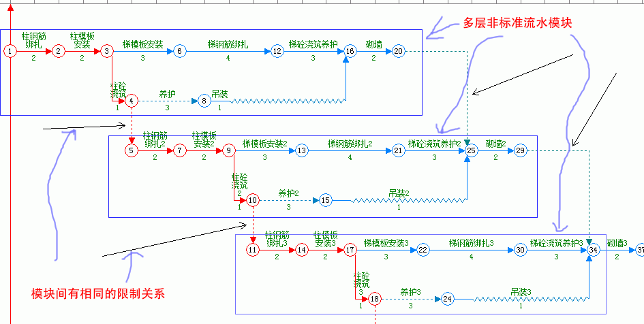Select the 梯钢筋绑扎2 activity label
This screenshot has height=324, width=644.
(350, 144)
